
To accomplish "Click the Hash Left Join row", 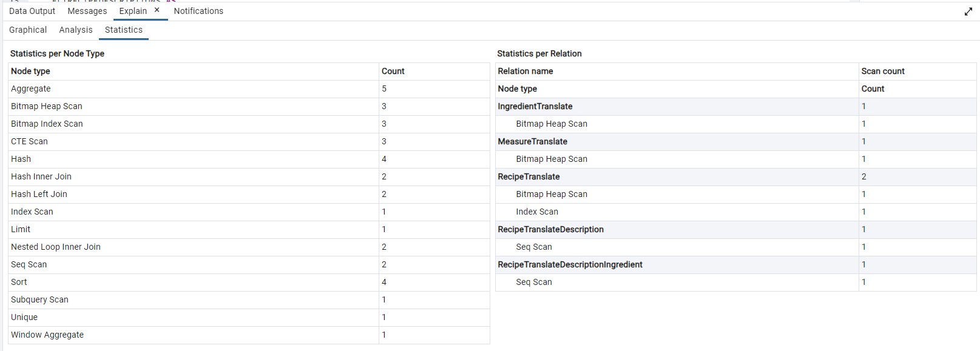I will pyautogui.click(x=39, y=194).
